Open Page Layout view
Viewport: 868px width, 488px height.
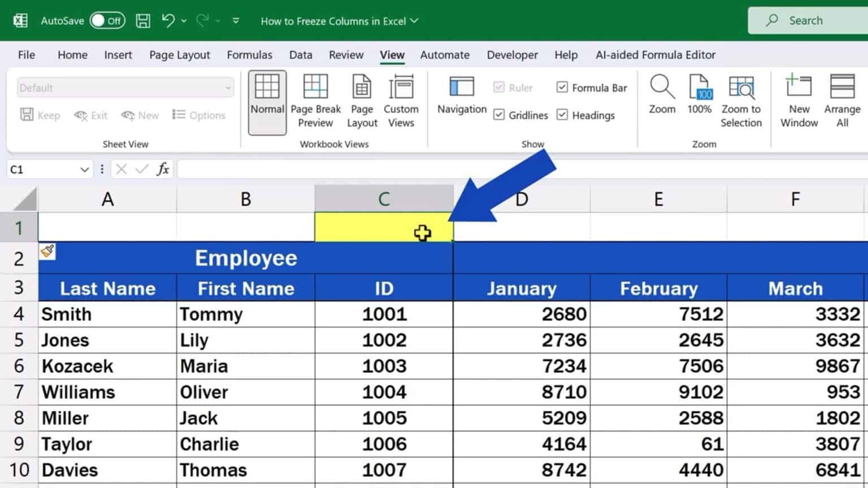click(362, 102)
